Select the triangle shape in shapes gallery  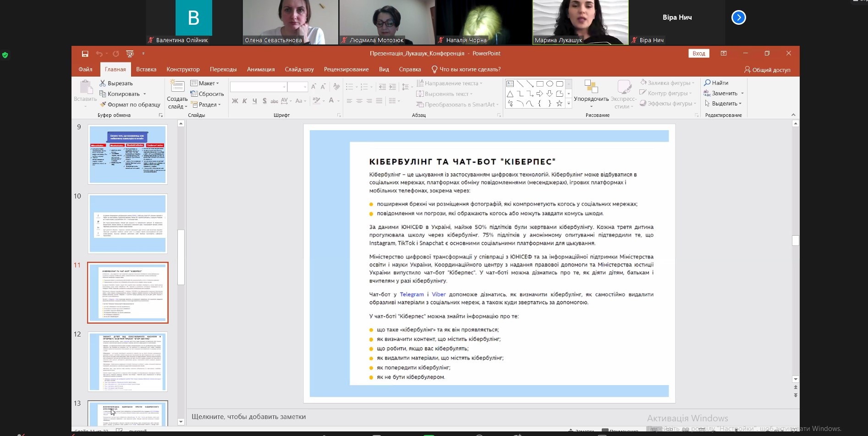click(510, 94)
